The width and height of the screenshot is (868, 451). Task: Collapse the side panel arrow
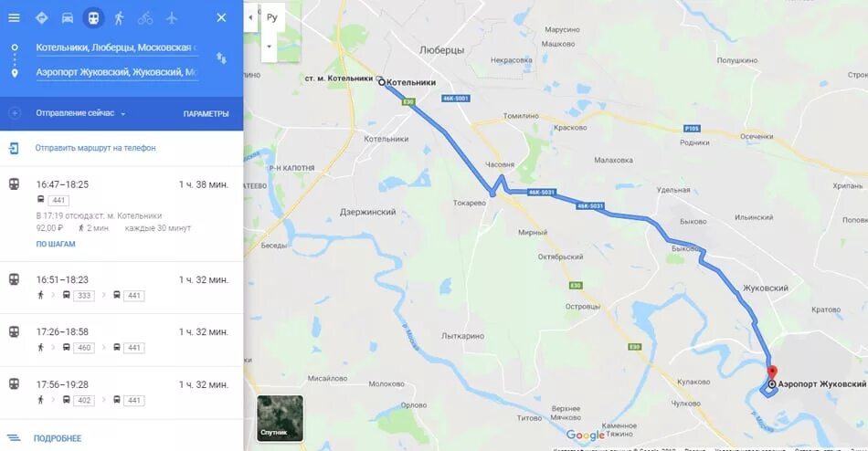(250, 17)
